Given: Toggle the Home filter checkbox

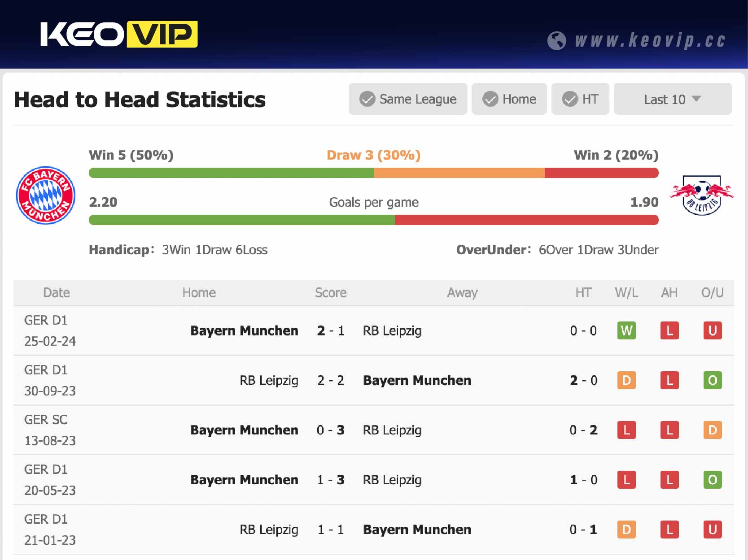Looking at the screenshot, I should click(490, 99).
